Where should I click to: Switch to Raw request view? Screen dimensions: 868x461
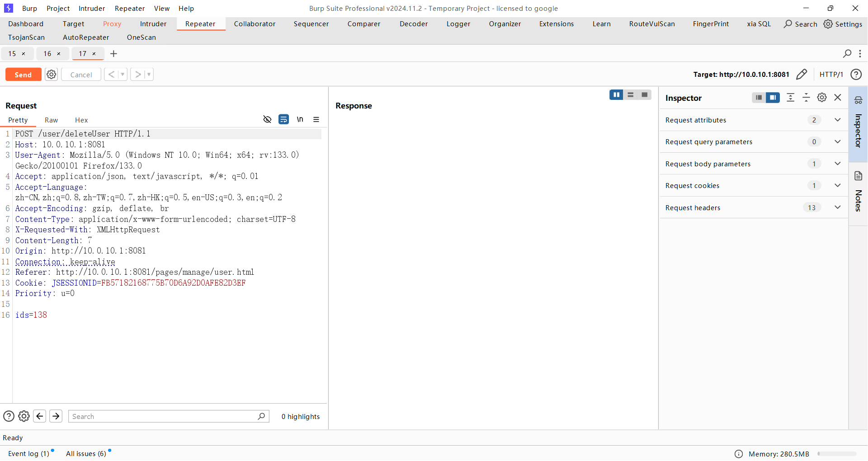pyautogui.click(x=51, y=120)
